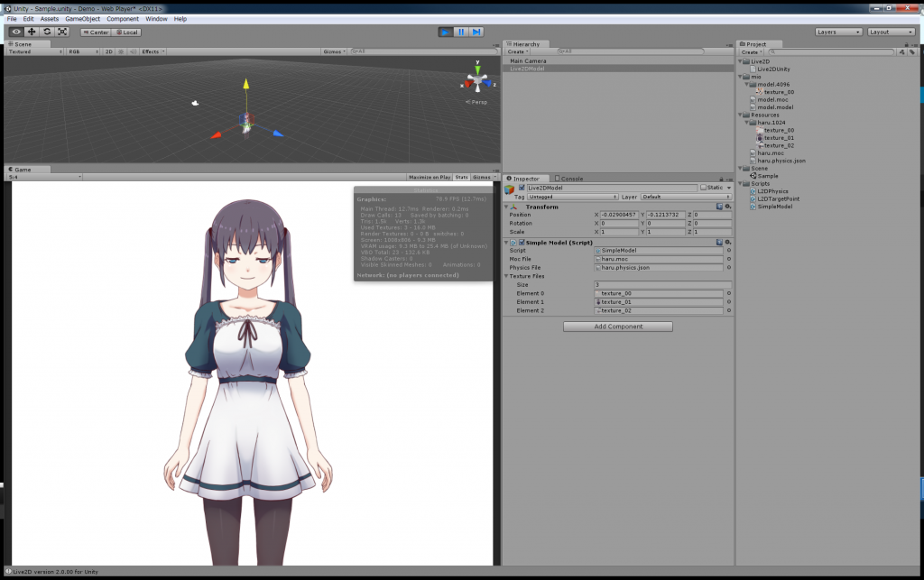Click object picker circle for Element 2
Image resolution: width=924 pixels, height=580 pixels.
(x=729, y=310)
